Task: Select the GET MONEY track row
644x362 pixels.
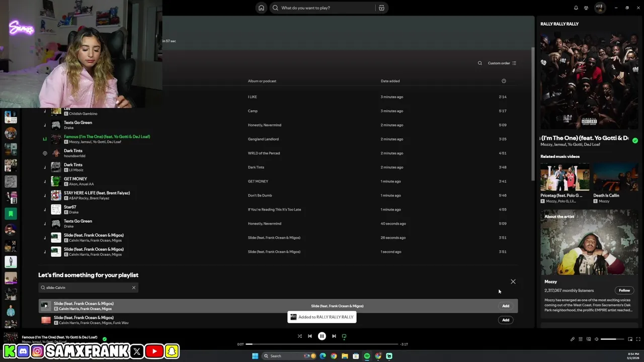Action: (x=278, y=181)
